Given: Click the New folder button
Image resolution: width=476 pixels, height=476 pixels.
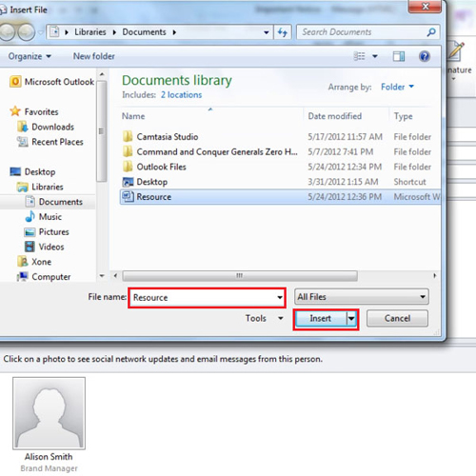Looking at the screenshot, I should [x=94, y=56].
